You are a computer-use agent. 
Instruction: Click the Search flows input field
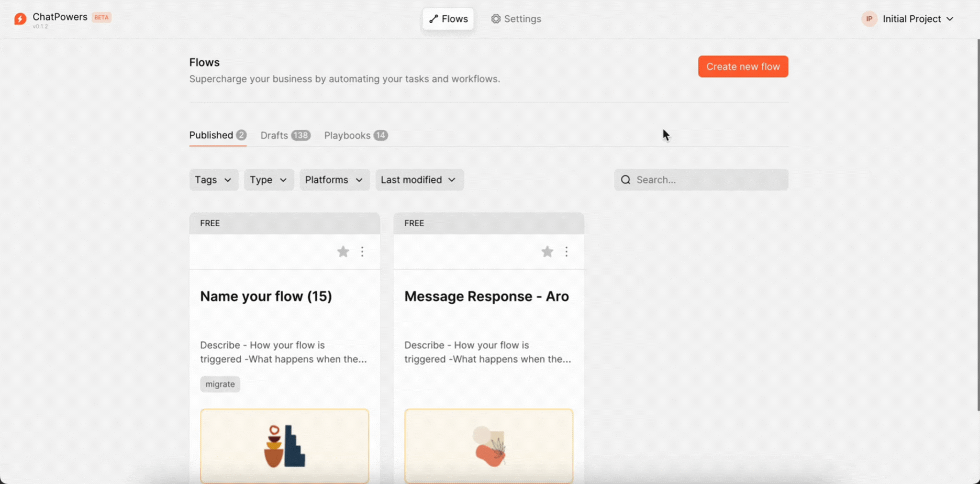(701, 180)
